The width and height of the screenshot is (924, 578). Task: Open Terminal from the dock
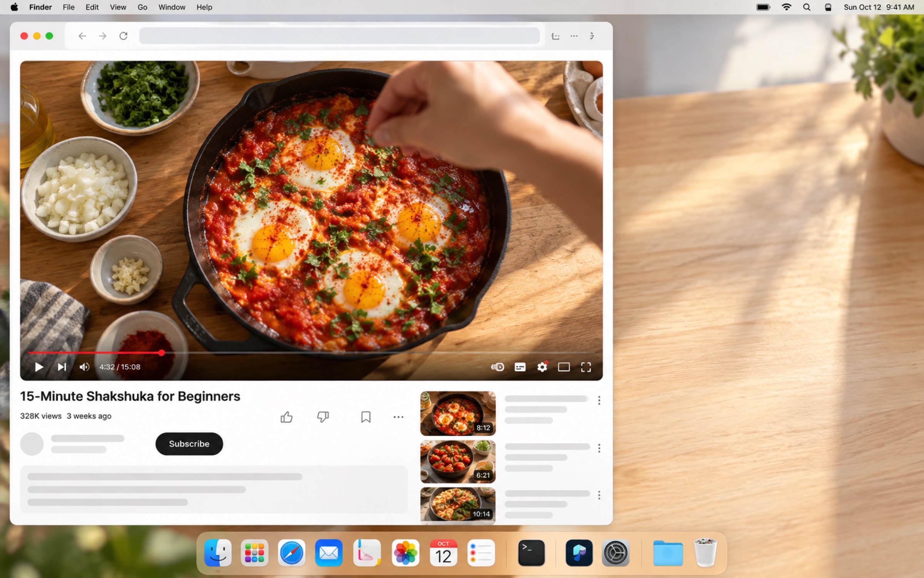click(531, 553)
